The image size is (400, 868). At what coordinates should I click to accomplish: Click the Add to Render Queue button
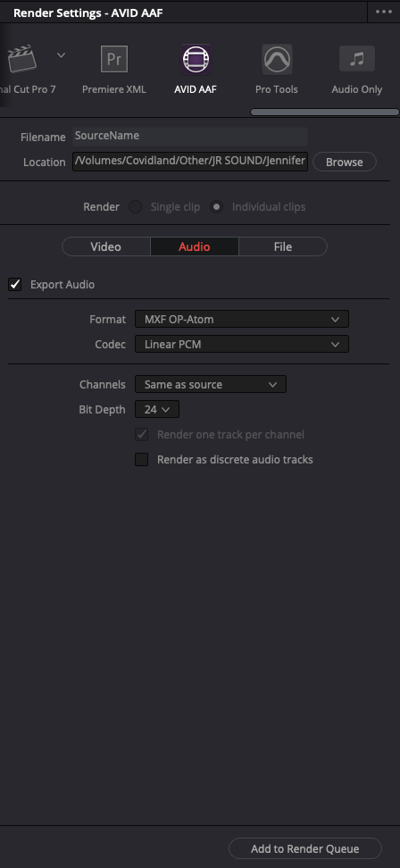click(x=305, y=848)
